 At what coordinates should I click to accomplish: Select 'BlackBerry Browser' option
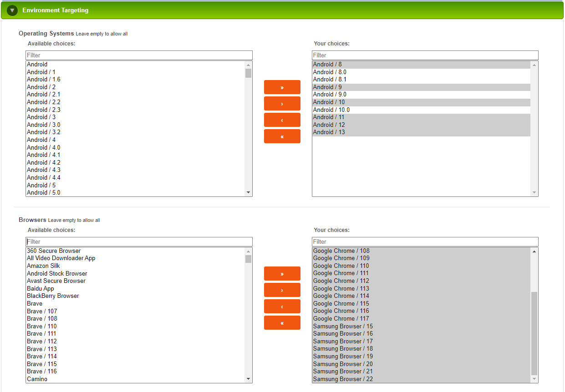coord(135,296)
